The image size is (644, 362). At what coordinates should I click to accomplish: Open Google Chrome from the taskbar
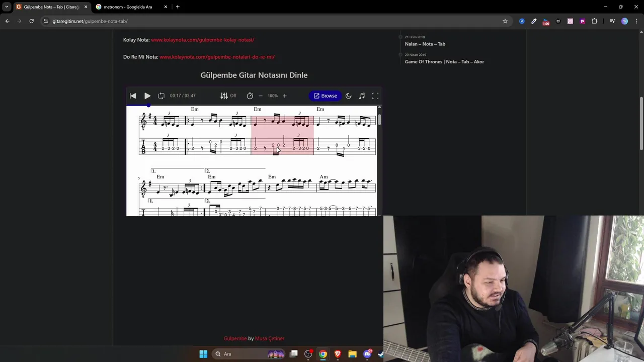323,354
